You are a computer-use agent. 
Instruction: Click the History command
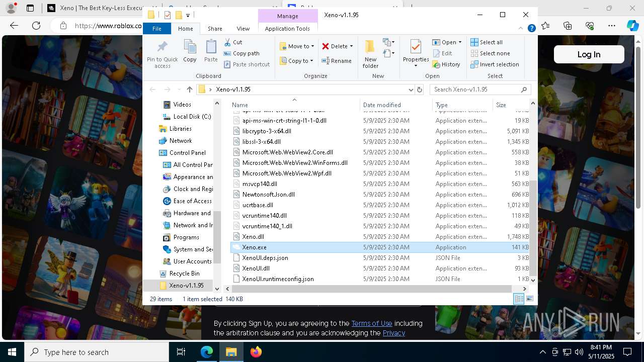click(446, 64)
